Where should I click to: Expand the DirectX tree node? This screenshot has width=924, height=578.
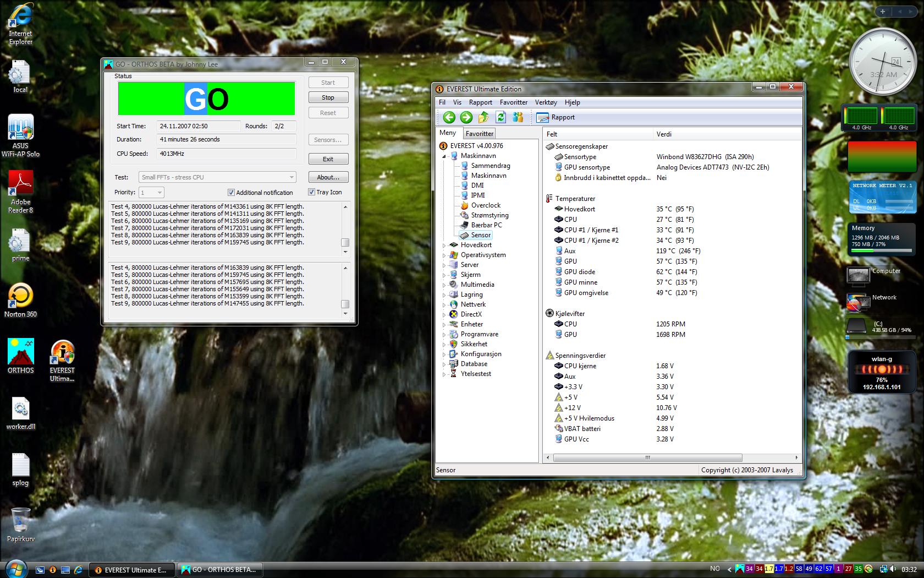tap(444, 315)
